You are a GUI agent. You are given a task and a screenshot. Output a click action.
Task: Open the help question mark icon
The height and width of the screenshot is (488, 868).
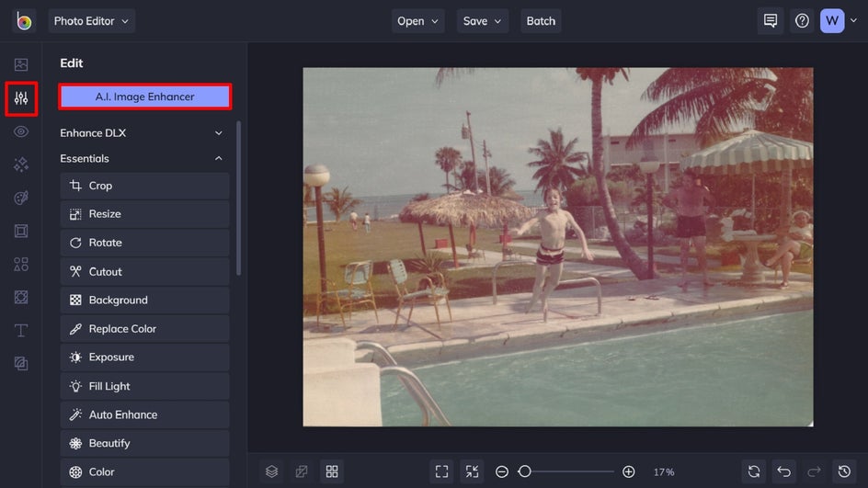pyautogui.click(x=802, y=21)
